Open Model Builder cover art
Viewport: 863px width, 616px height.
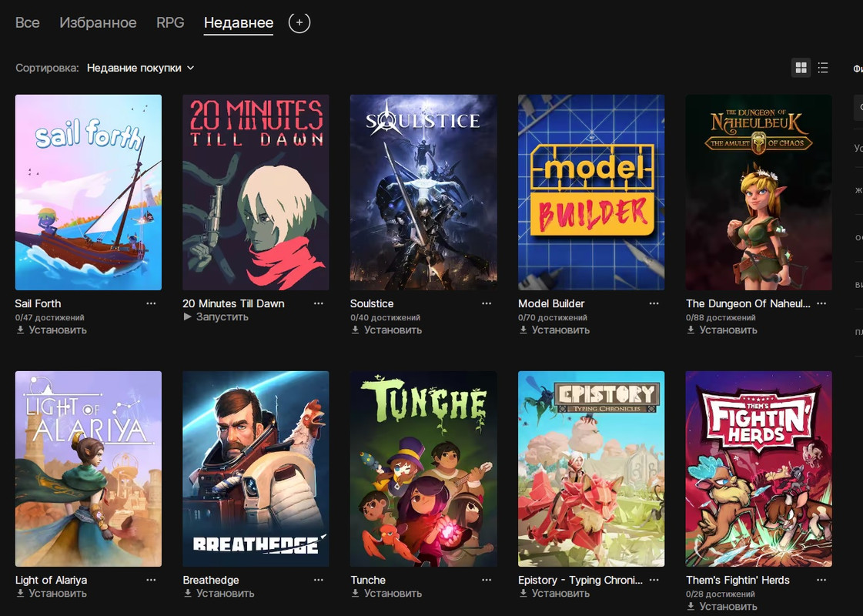(x=591, y=192)
